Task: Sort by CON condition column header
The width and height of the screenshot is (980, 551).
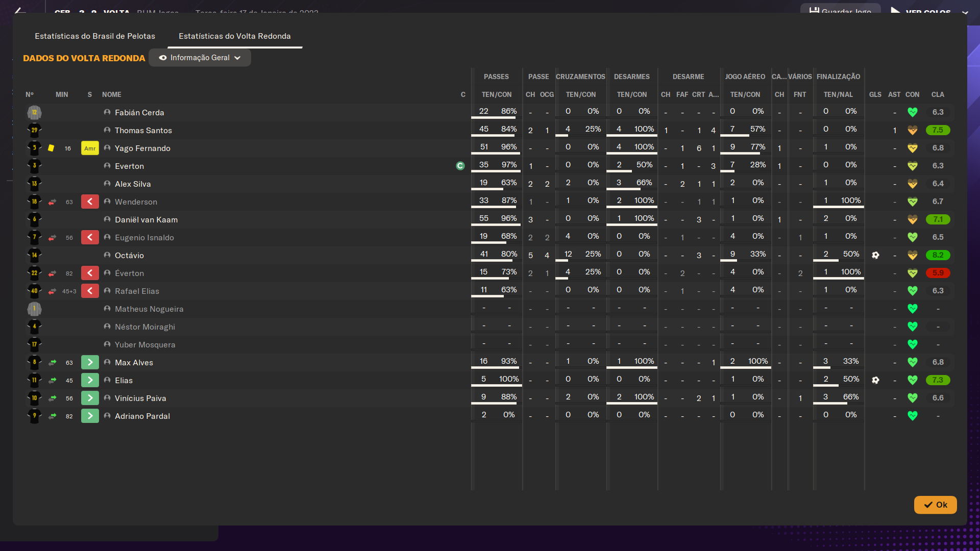Action: pyautogui.click(x=913, y=94)
